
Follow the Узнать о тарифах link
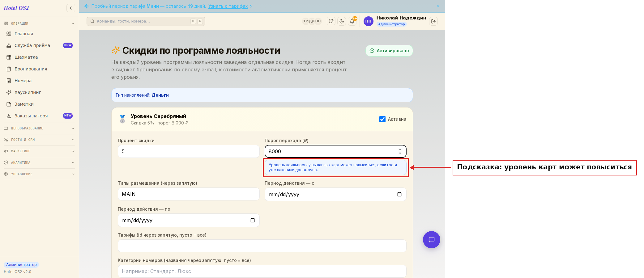[x=228, y=6]
